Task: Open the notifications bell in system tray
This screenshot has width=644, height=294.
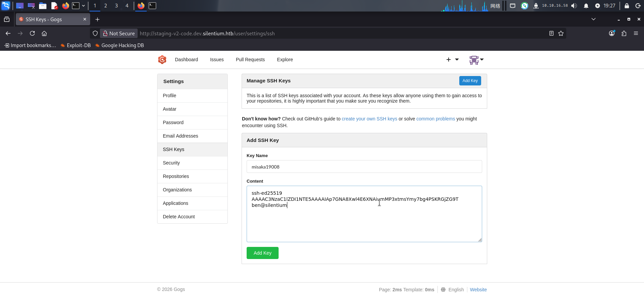Action: pos(586,6)
